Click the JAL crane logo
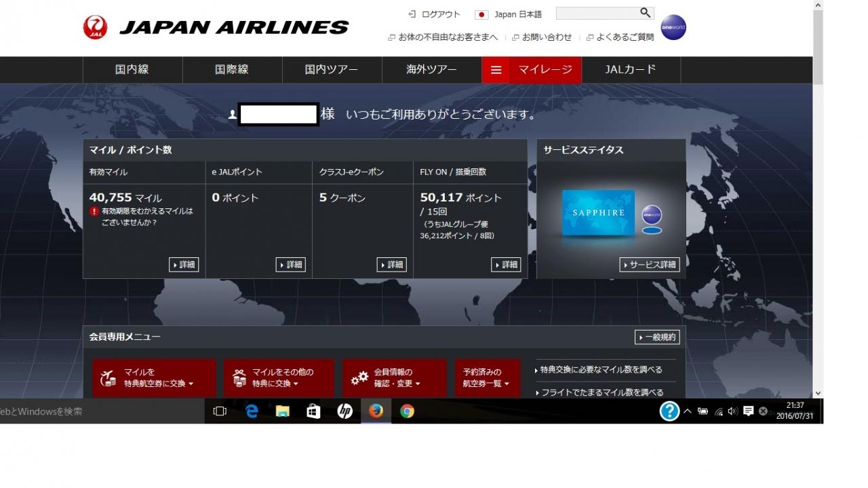 95,27
